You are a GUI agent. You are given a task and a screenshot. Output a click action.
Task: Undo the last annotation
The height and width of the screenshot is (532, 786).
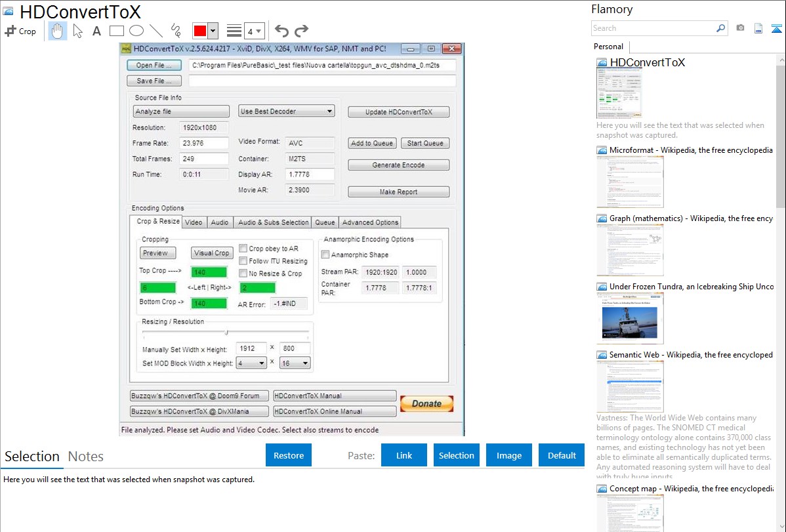(281, 31)
